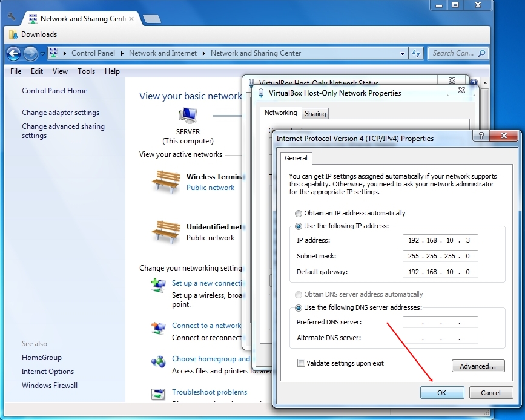Screen dimensions: 525x420
Task: Open the Edit menu
Action: pos(37,71)
